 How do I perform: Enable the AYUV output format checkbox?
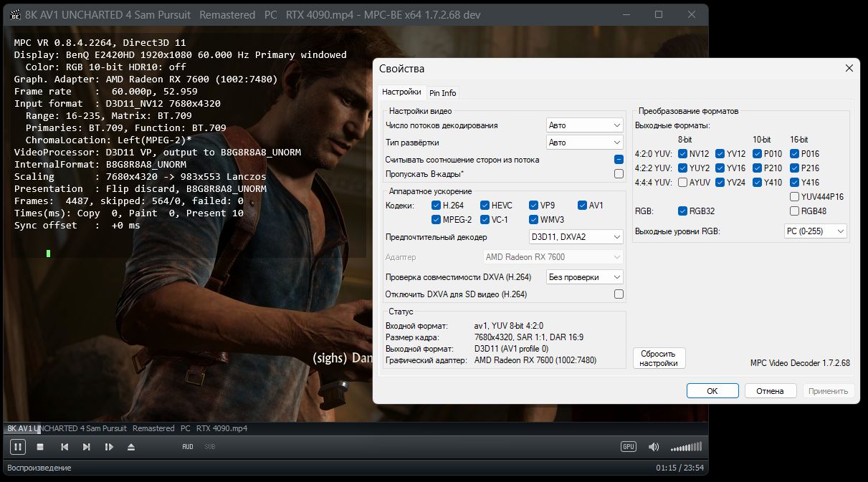(683, 183)
